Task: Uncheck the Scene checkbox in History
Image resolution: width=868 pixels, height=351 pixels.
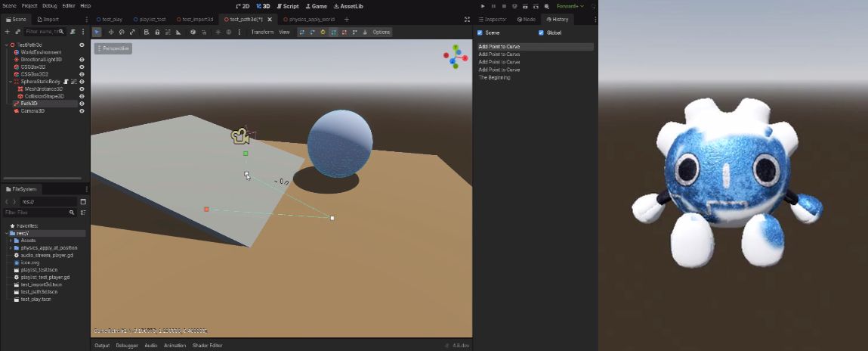Action: (480, 33)
